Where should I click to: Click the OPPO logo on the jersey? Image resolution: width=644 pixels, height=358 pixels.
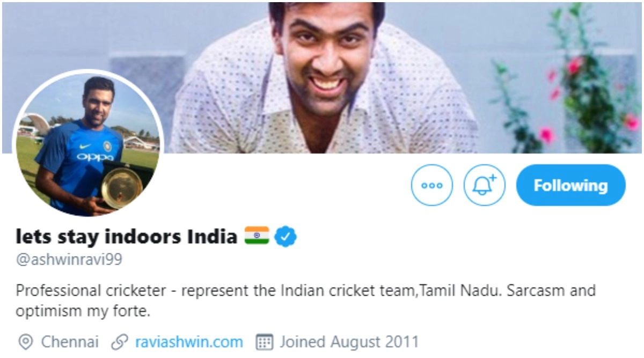point(94,157)
